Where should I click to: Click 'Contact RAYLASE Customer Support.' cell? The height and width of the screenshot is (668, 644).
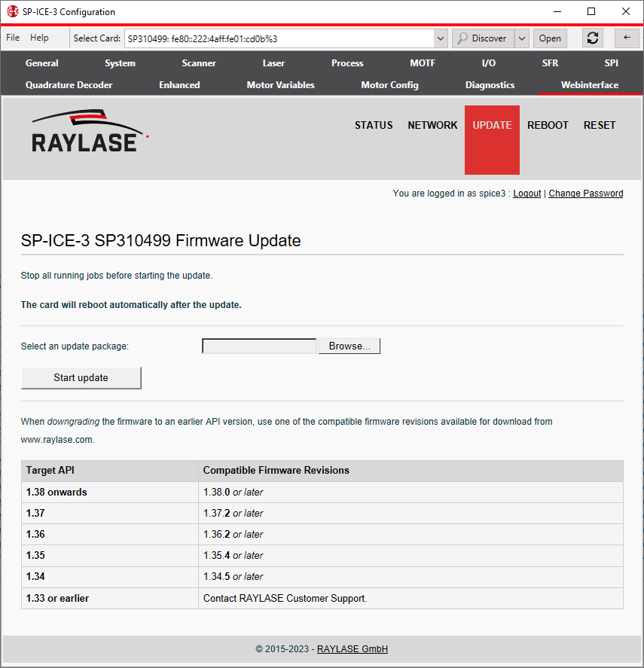click(x=411, y=598)
